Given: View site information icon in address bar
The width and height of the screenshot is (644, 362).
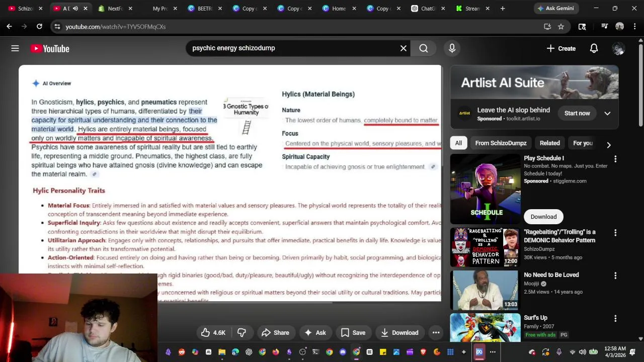Looking at the screenshot, I should coord(57,27).
